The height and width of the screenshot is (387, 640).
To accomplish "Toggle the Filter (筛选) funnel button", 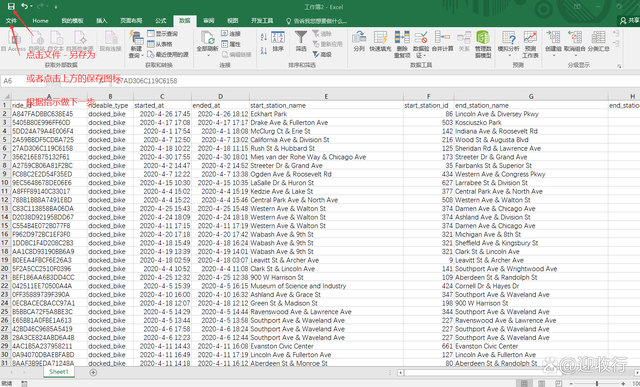I will tap(301, 42).
